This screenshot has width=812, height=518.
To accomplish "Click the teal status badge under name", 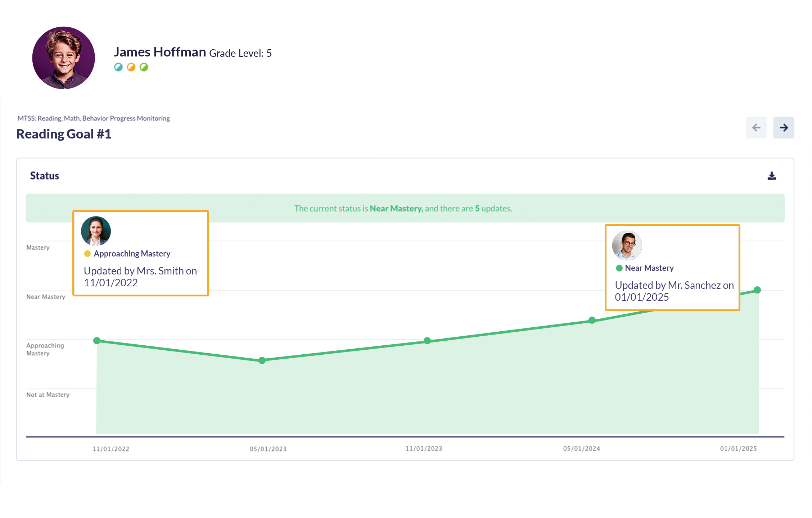I will pos(118,67).
